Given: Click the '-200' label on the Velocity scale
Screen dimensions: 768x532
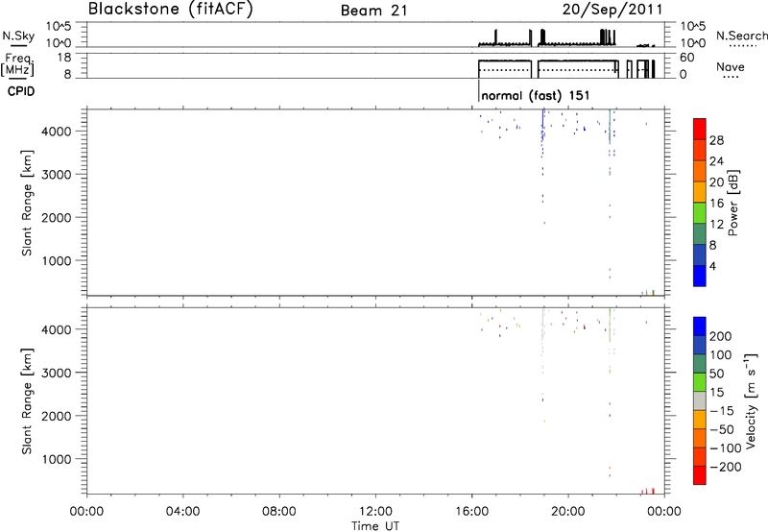Looking at the screenshot, I should (x=726, y=467).
